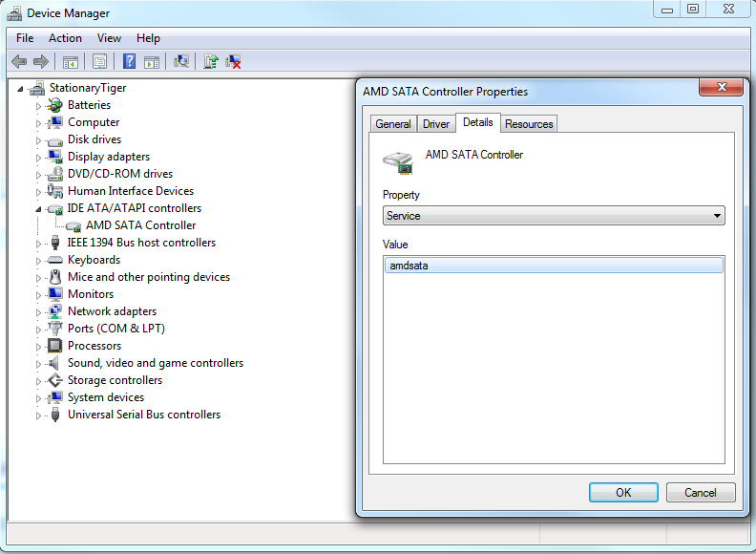Minimize the Device Manager window
The height and width of the screenshot is (554, 756).
667,9
